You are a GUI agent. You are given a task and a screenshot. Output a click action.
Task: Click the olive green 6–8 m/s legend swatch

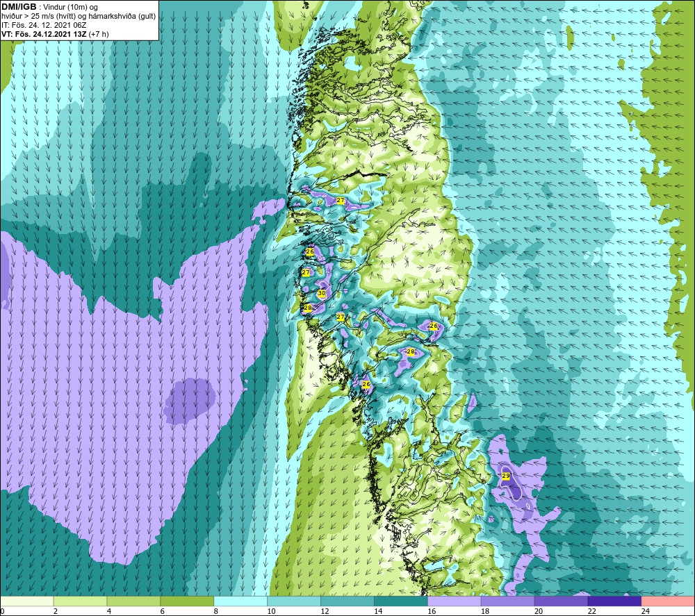click(x=187, y=601)
